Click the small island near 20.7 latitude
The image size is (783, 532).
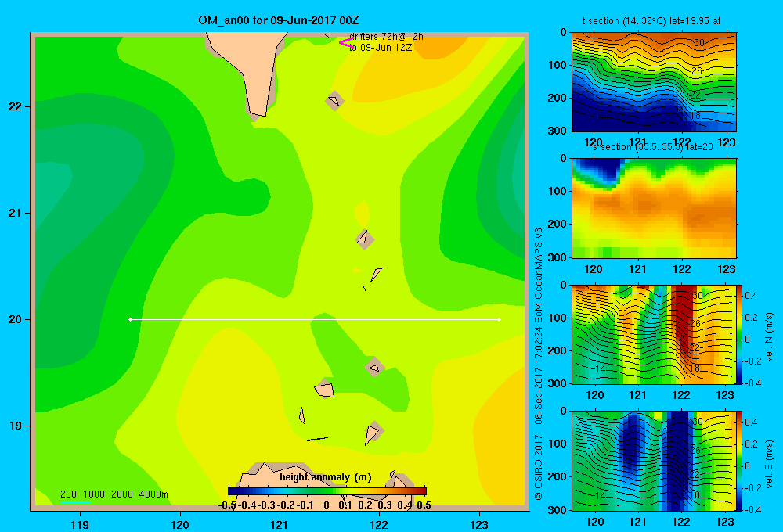(365, 239)
